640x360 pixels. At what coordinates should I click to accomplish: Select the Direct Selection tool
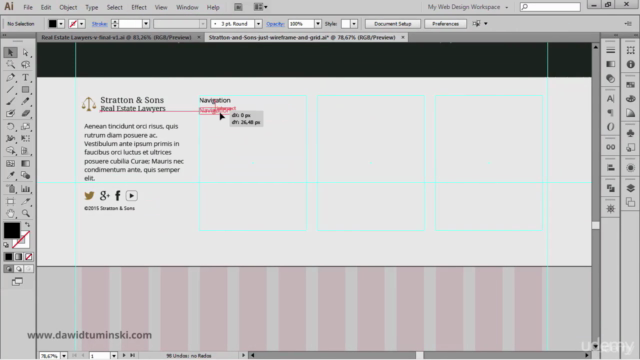coord(26,52)
